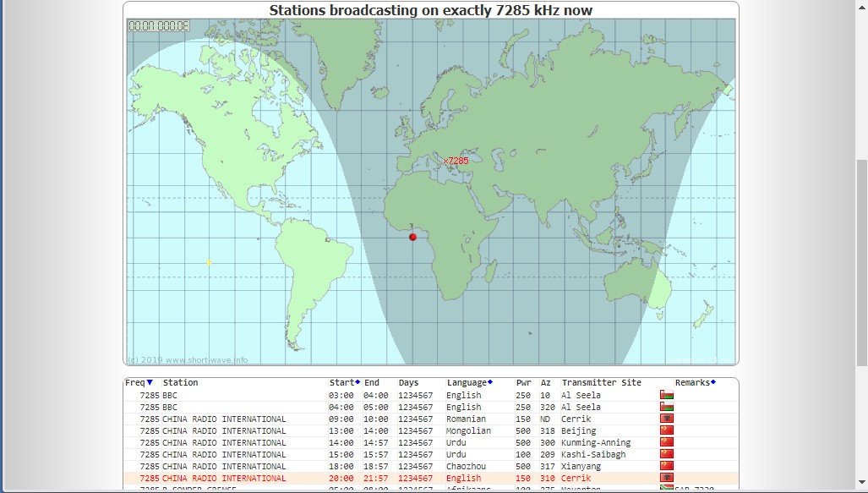868x493 pixels.
Task: Click the red ×7285 transmitter marker on map
Action: pos(456,162)
